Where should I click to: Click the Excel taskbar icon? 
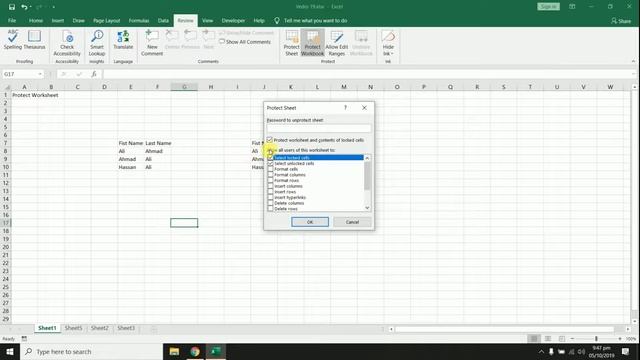(x=216, y=351)
